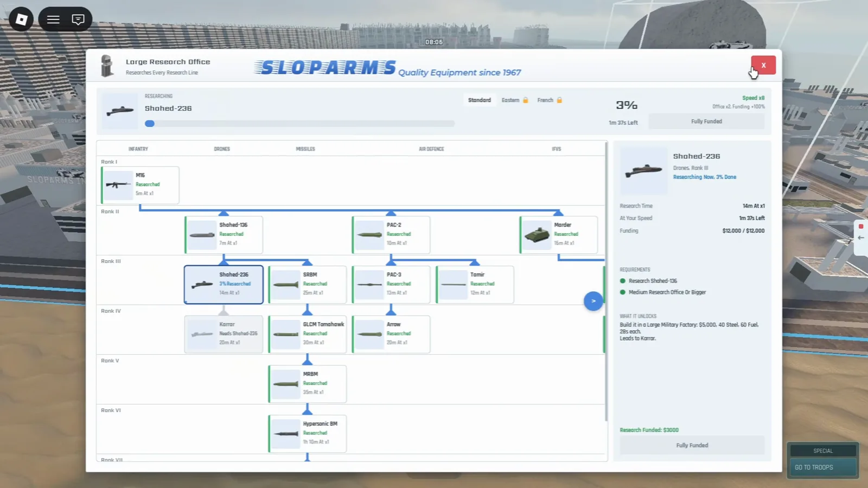The image size is (868, 488).
Task: Select the M16 rifle research card
Action: coord(141,185)
